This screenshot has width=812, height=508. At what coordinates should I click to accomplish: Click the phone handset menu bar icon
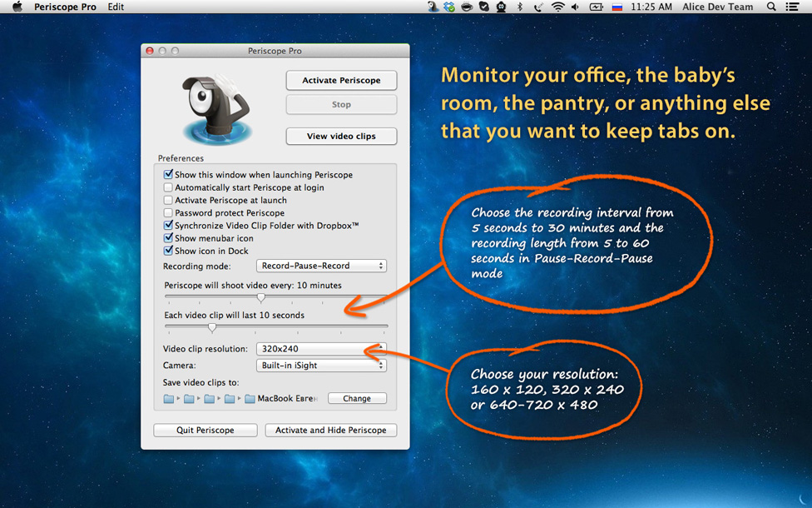538,7
